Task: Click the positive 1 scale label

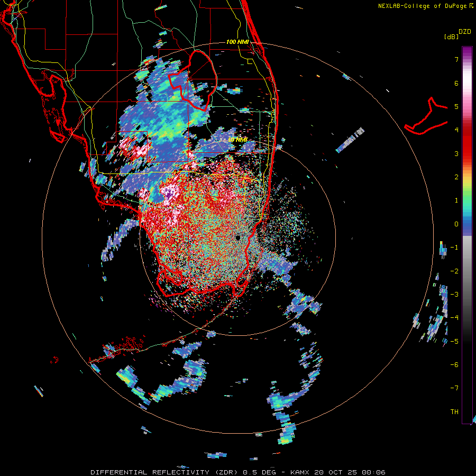Action: 456,200
